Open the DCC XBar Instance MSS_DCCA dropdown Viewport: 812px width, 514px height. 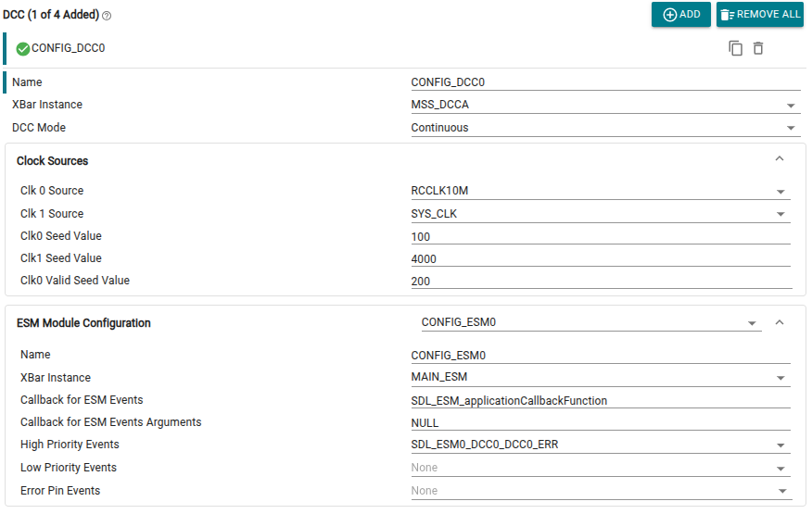(x=605, y=105)
